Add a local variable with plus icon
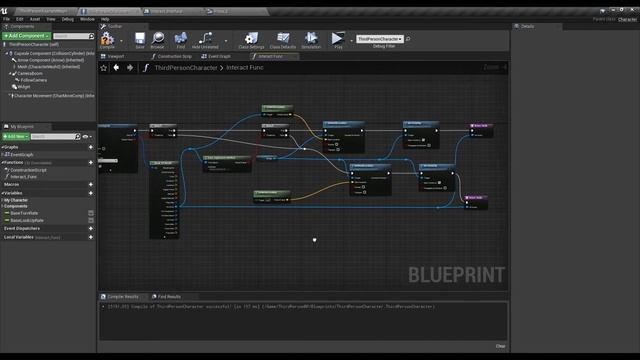The image size is (640, 360). [x=91, y=237]
